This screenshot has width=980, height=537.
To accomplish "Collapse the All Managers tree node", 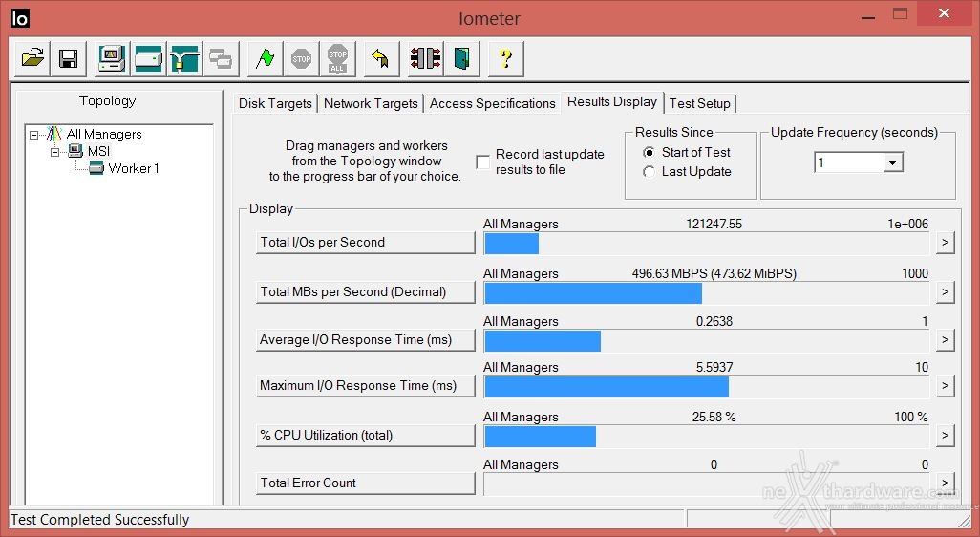I will [x=33, y=135].
